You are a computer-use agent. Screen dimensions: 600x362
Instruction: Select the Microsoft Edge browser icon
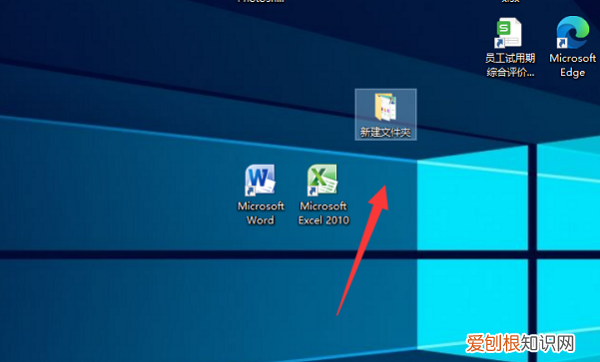pos(572,33)
